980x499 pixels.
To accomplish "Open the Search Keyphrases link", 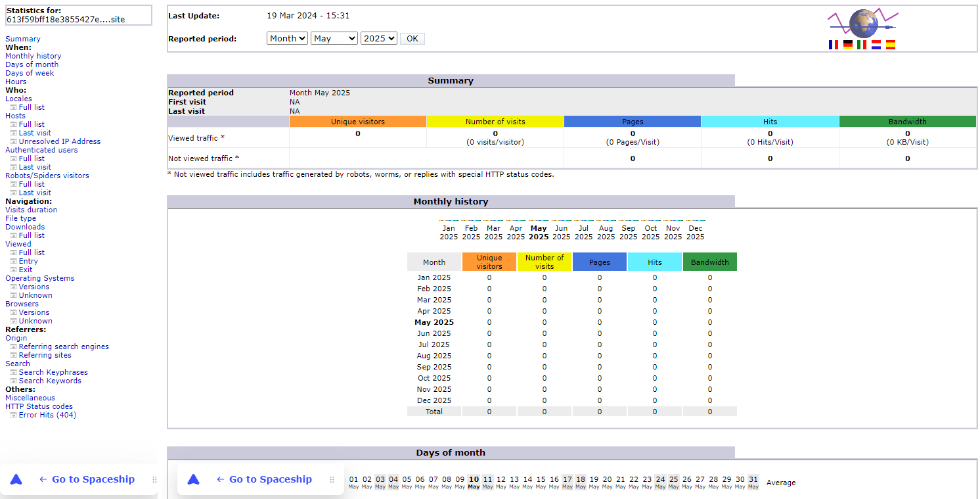I will pos(53,371).
